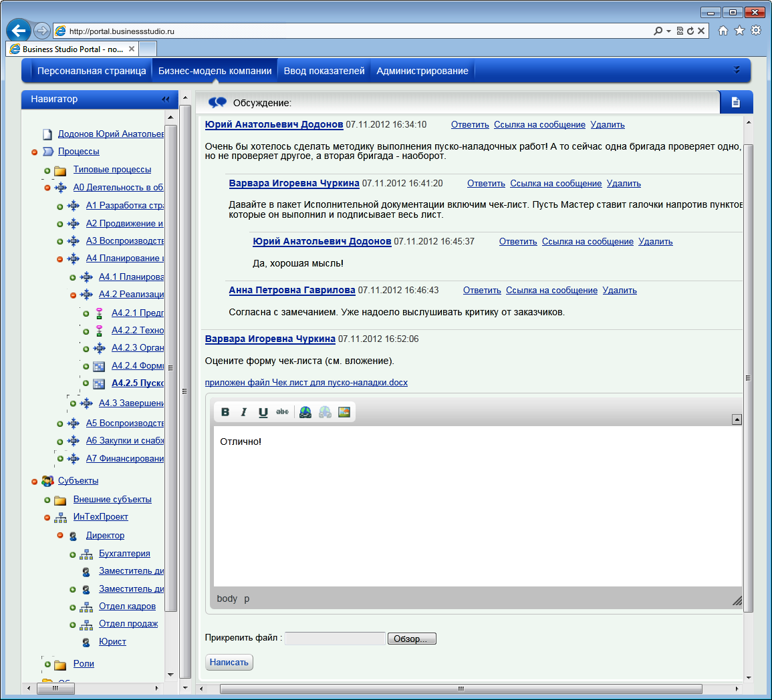Insert a hyperlink using the editor link icon
772x700 pixels.
305,412
